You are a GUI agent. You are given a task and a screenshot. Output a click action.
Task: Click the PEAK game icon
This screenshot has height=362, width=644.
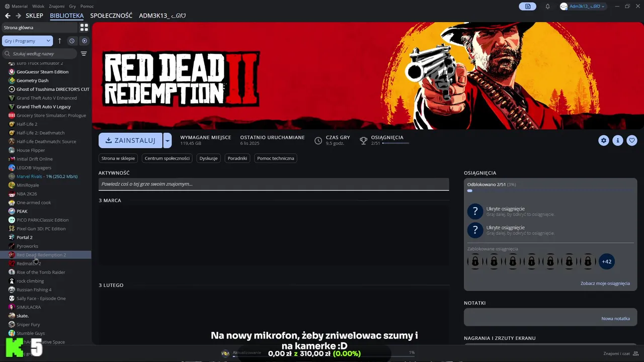tap(12, 211)
